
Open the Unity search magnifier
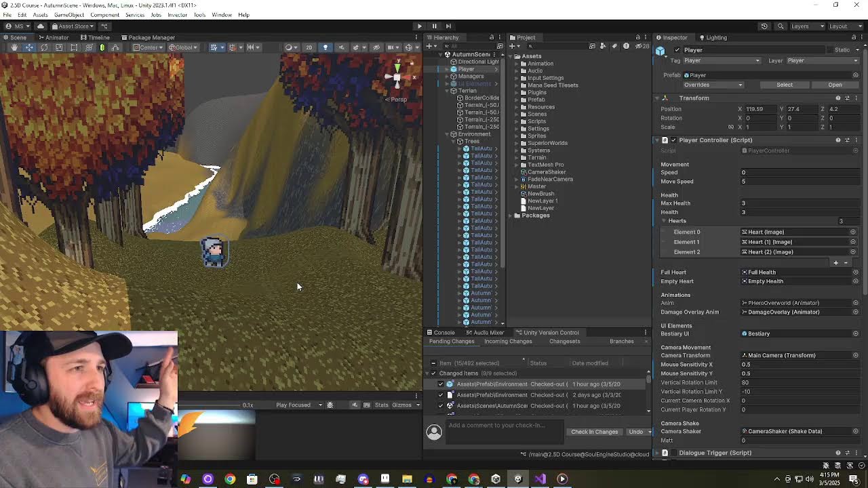[781, 26]
